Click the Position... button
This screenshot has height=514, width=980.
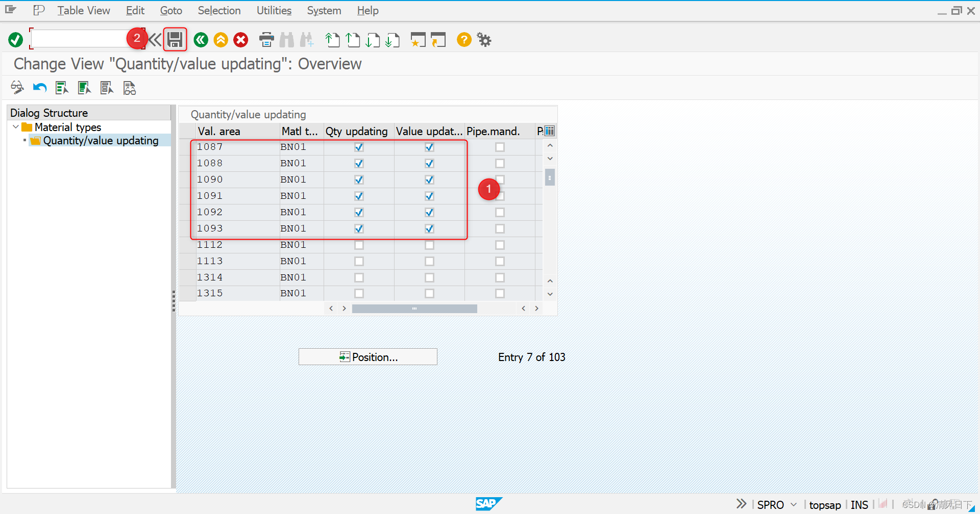coord(367,356)
